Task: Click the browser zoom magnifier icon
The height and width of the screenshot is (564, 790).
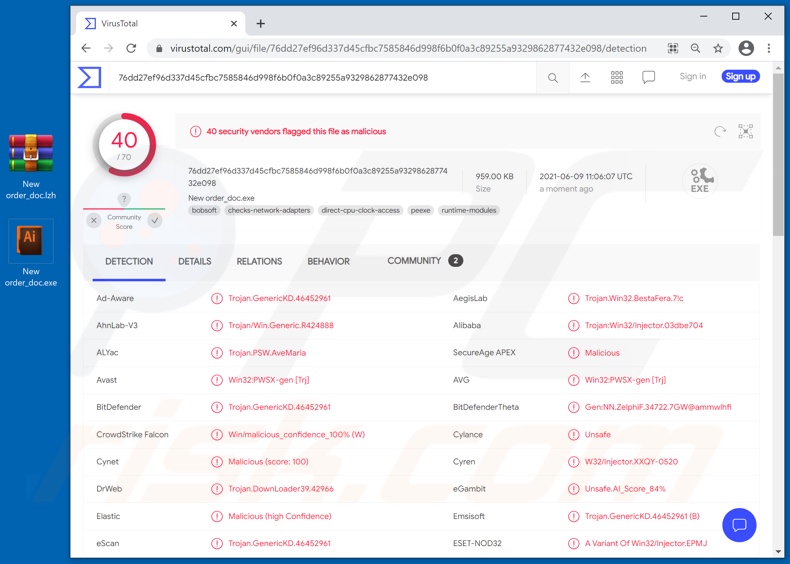Action: pyautogui.click(x=695, y=48)
